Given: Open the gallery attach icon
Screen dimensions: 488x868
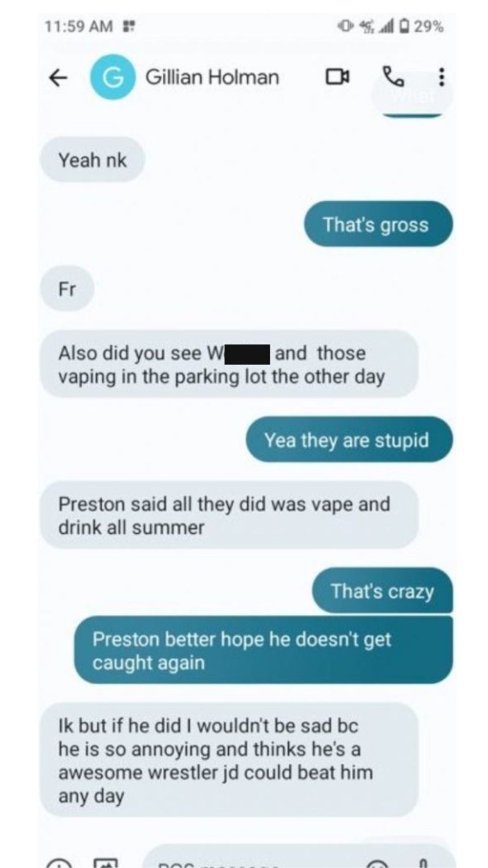Looking at the screenshot, I should [x=106, y=863].
